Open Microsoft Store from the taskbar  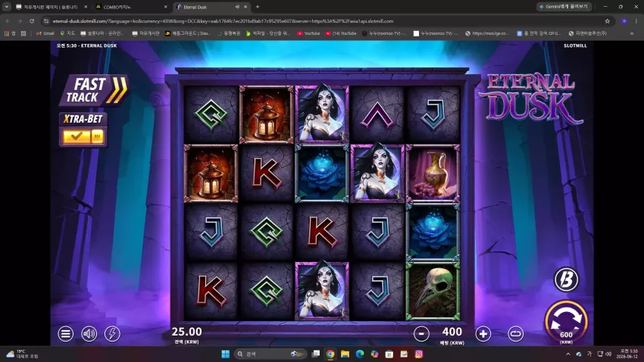point(389,354)
